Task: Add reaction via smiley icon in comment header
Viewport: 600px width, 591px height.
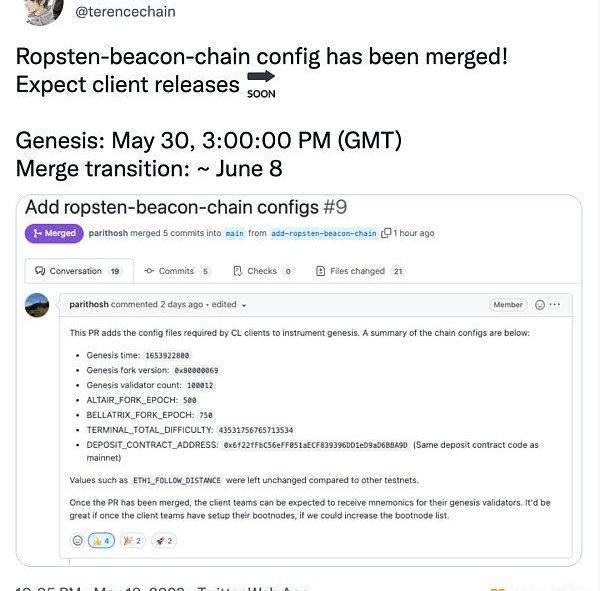Action: tap(540, 305)
